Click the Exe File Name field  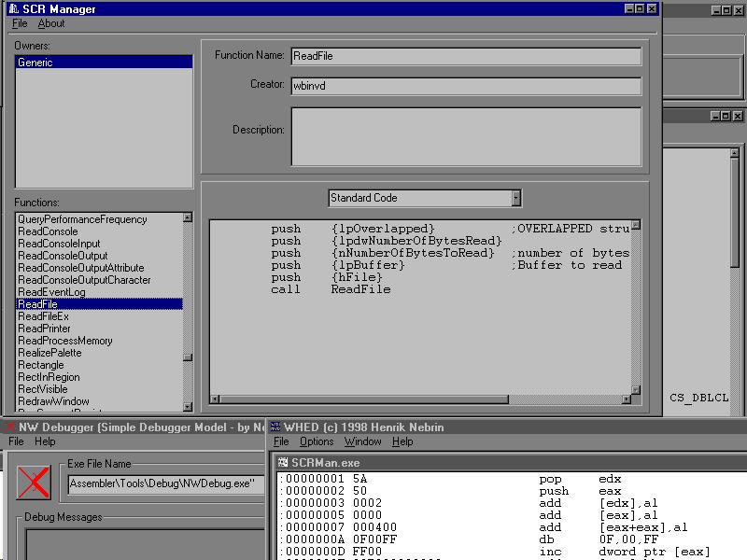click(x=166, y=483)
